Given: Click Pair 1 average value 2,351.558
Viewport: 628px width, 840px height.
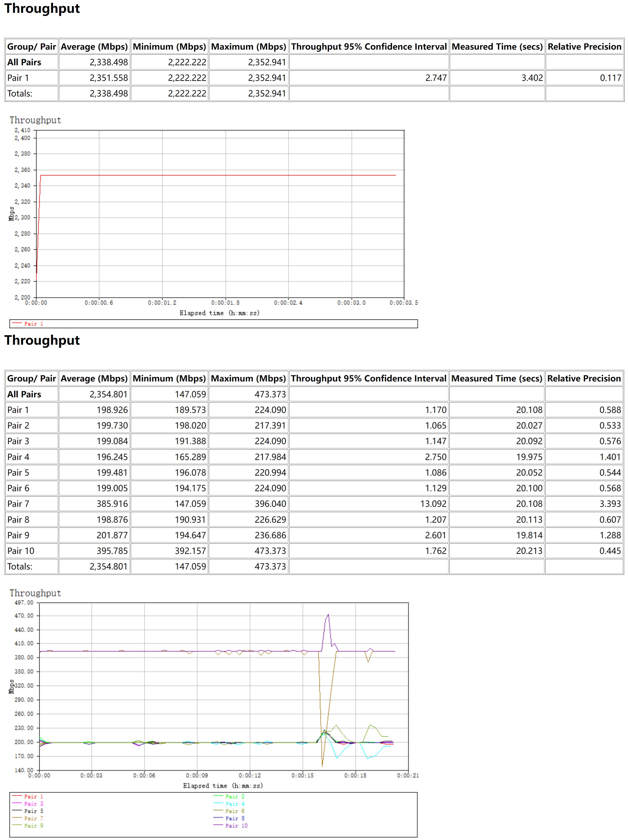Looking at the screenshot, I should [x=109, y=78].
